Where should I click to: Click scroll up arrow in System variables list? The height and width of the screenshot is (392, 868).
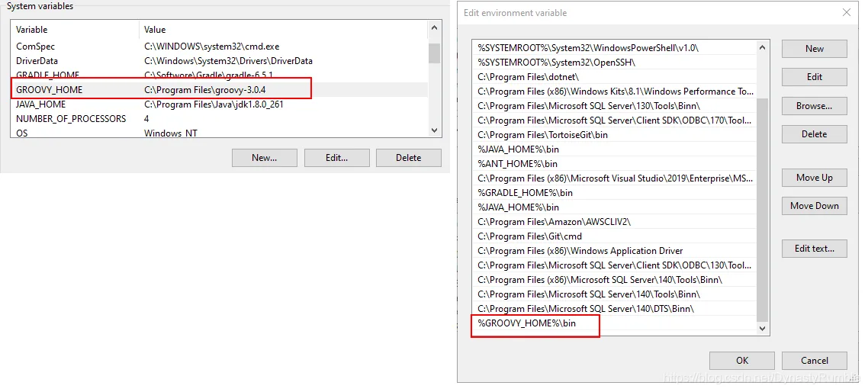point(435,27)
